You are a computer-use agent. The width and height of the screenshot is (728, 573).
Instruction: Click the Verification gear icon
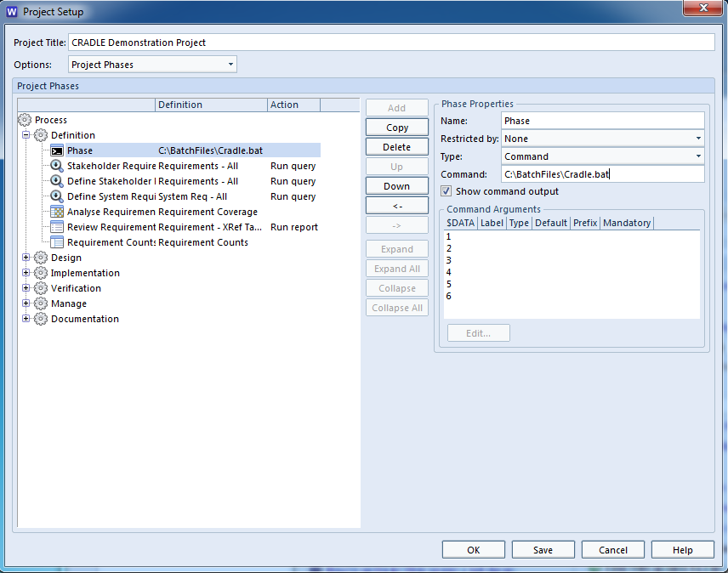coord(41,288)
